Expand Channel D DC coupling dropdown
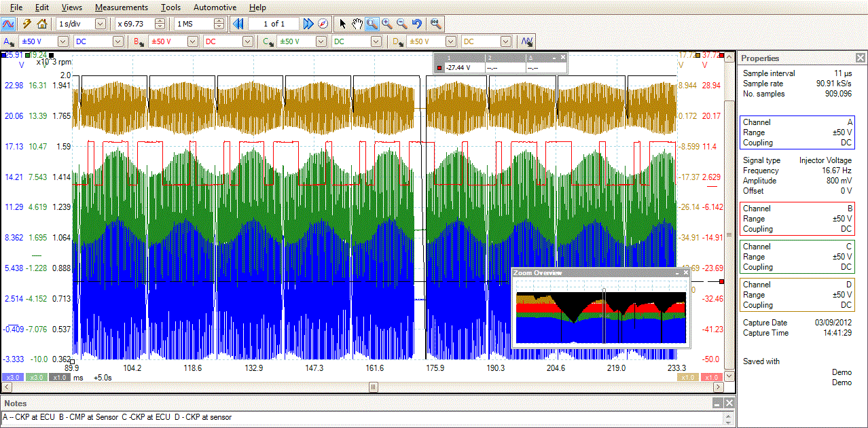 (x=507, y=41)
